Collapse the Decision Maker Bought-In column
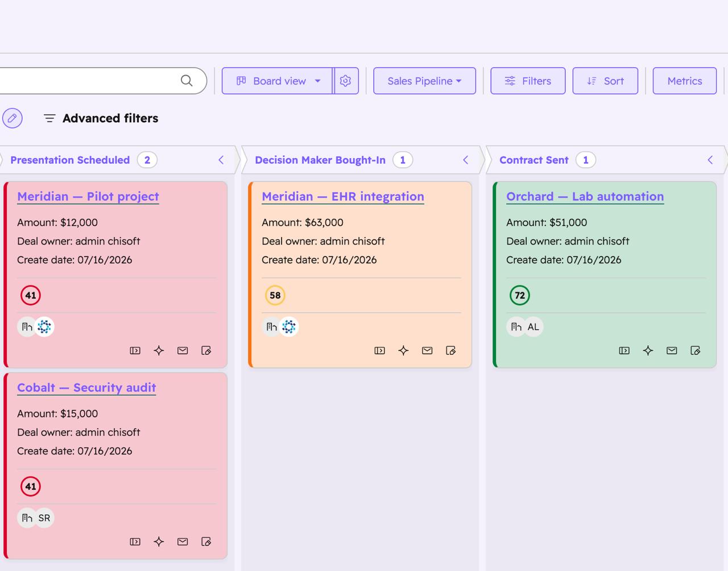This screenshot has height=571, width=728. (466, 160)
